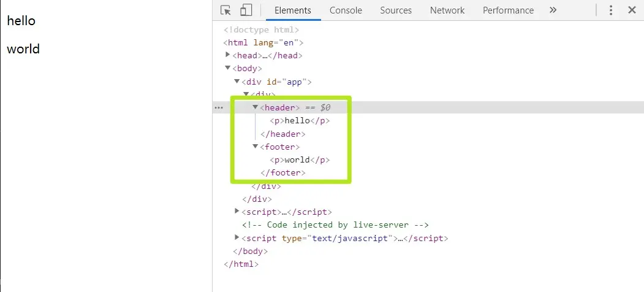Toggle the device toolbar icon
This screenshot has height=292, width=644.
(246, 10)
